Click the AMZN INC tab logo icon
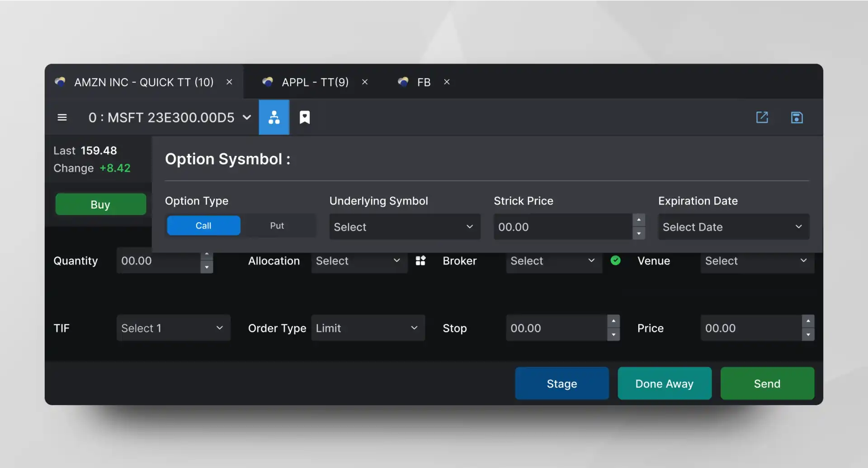The width and height of the screenshot is (868, 468). 60,82
